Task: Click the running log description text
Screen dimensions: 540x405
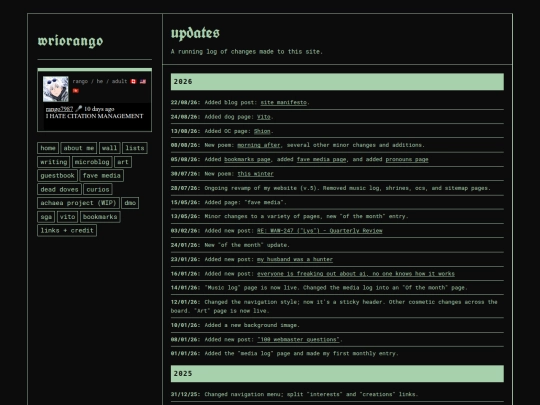Action: [x=247, y=52]
